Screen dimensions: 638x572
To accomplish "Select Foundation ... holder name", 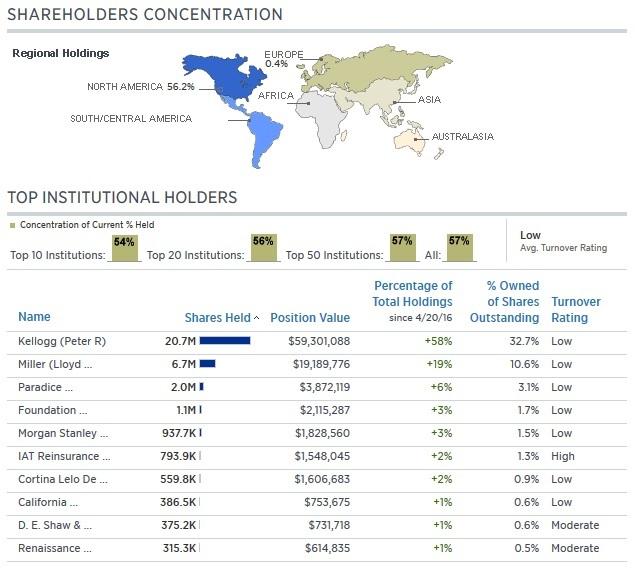I will pyautogui.click(x=53, y=410).
